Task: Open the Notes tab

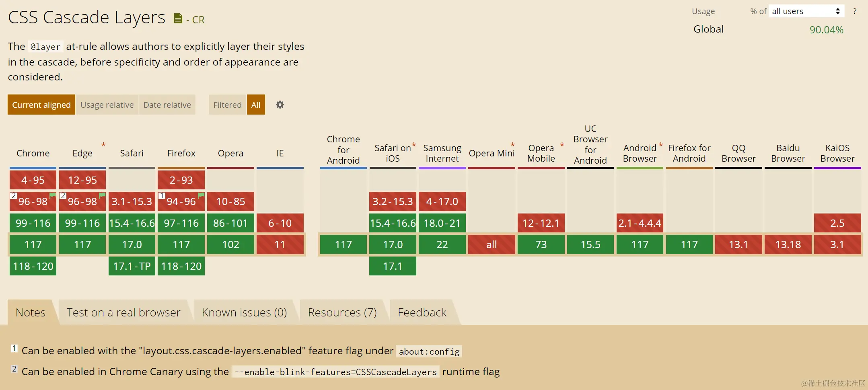Action: [31, 312]
